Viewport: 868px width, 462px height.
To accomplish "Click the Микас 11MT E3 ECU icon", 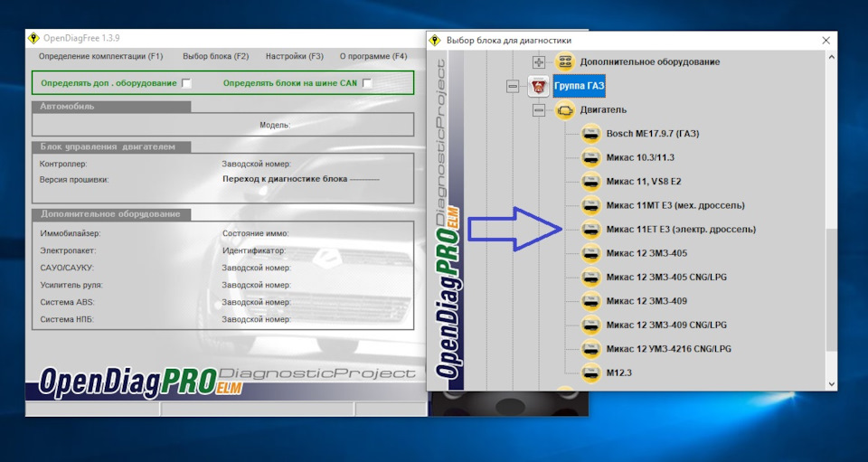I will pyautogui.click(x=590, y=205).
